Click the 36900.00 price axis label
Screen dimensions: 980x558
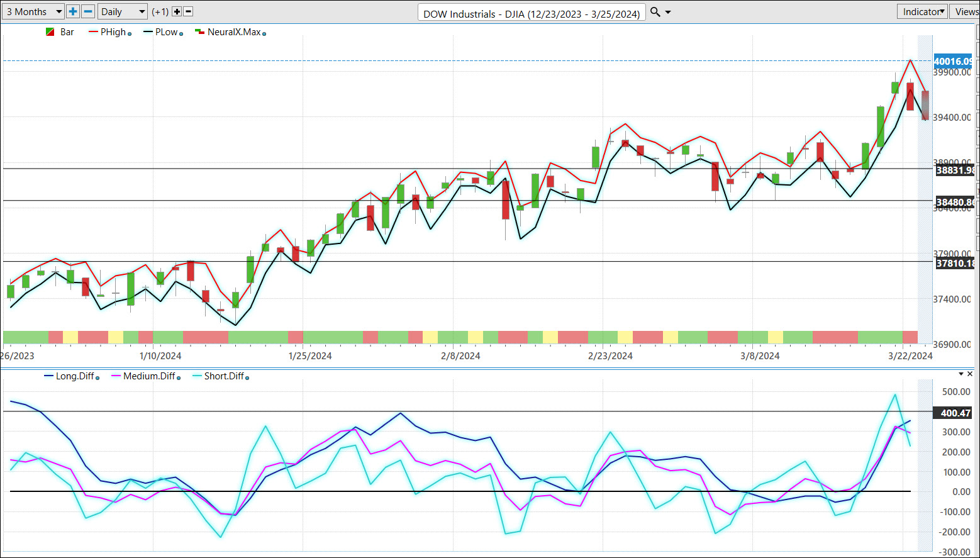(952, 344)
